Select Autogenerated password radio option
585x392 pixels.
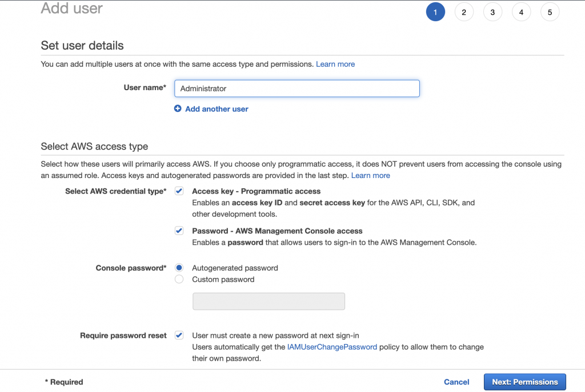(x=179, y=268)
